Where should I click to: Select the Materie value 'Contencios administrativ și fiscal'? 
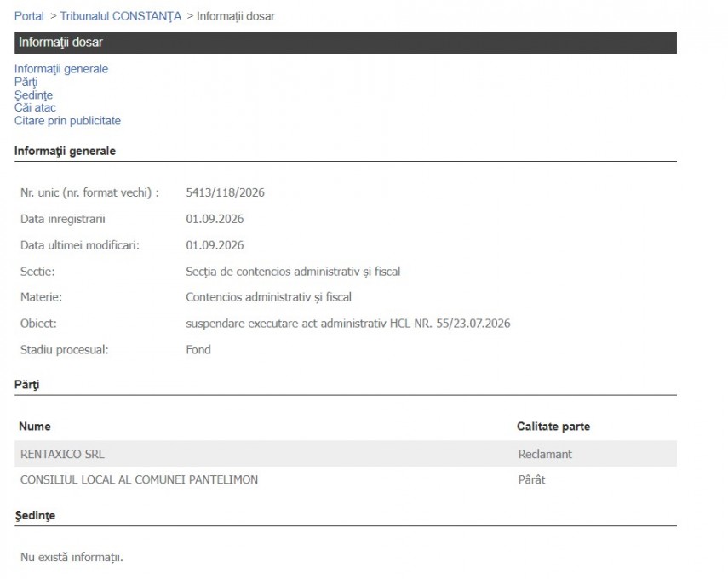(x=268, y=296)
